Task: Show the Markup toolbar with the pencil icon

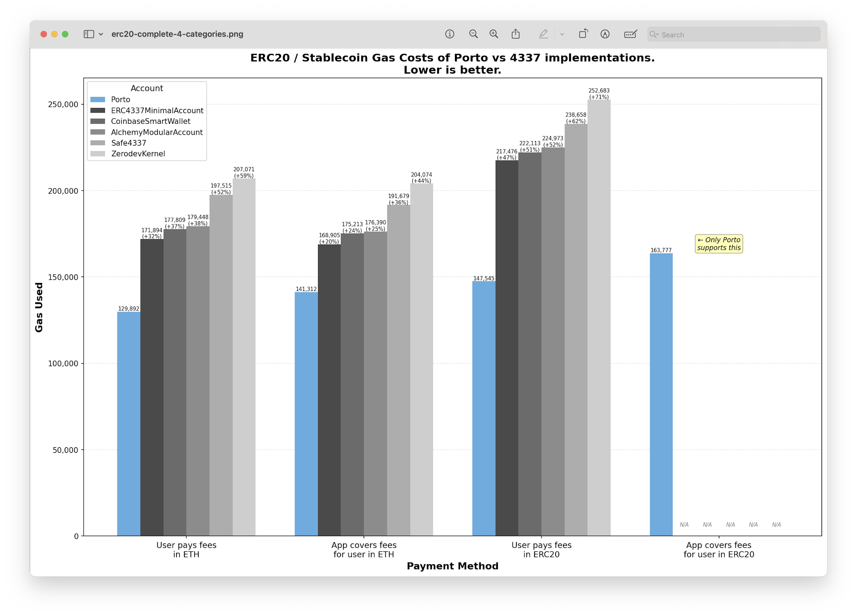Action: click(x=544, y=34)
